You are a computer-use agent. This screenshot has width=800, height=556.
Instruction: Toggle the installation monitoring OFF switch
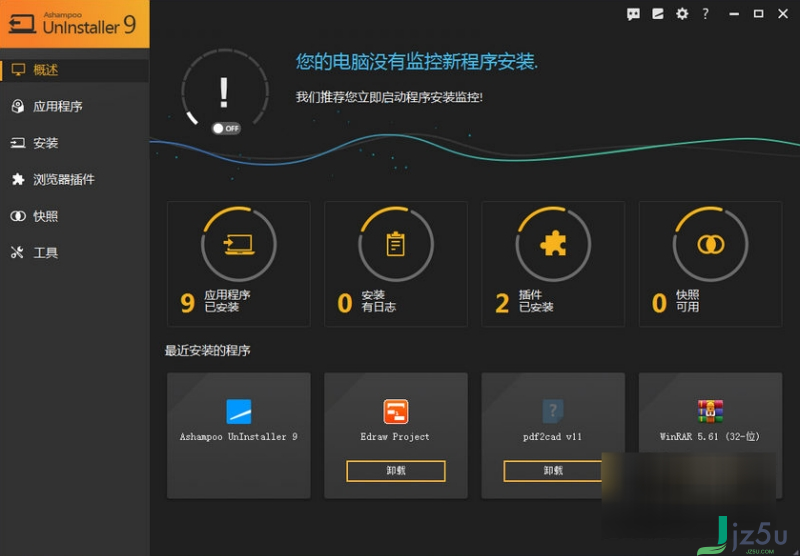click(226, 128)
